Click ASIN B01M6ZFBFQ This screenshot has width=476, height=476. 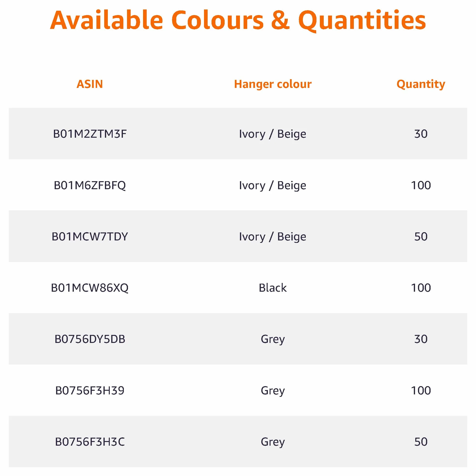click(90, 185)
